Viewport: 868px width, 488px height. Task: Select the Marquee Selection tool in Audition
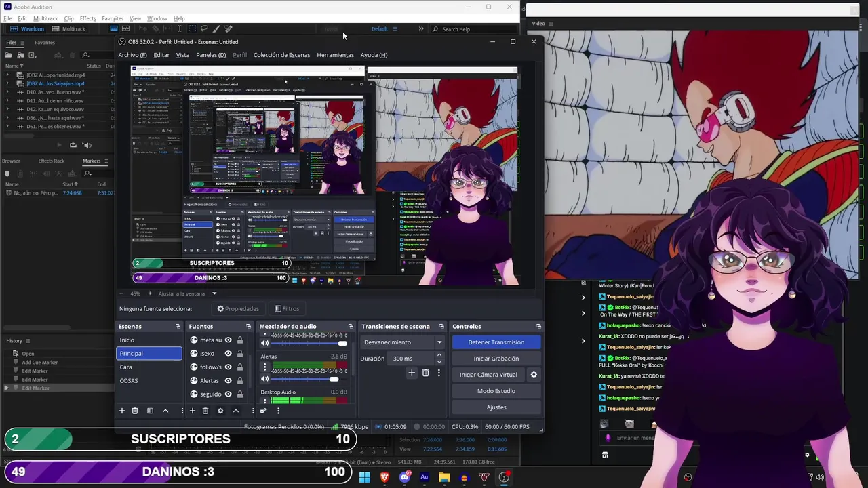coord(192,29)
